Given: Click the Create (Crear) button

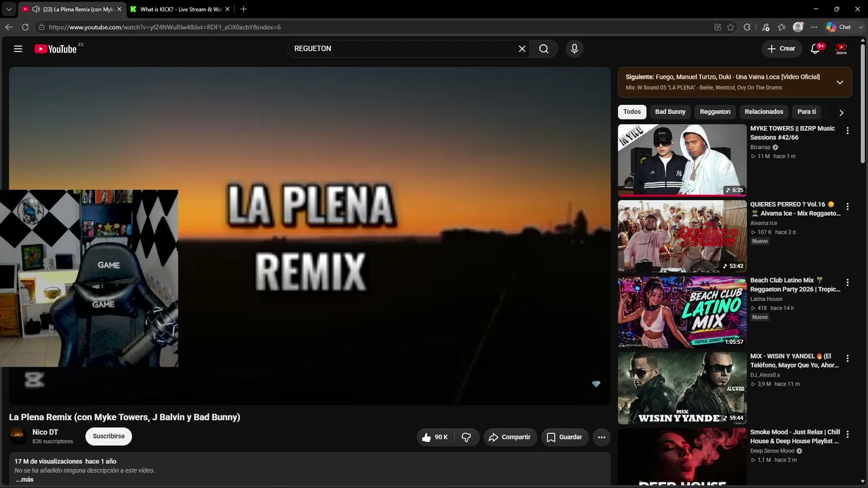Looking at the screenshot, I should [x=781, y=49].
